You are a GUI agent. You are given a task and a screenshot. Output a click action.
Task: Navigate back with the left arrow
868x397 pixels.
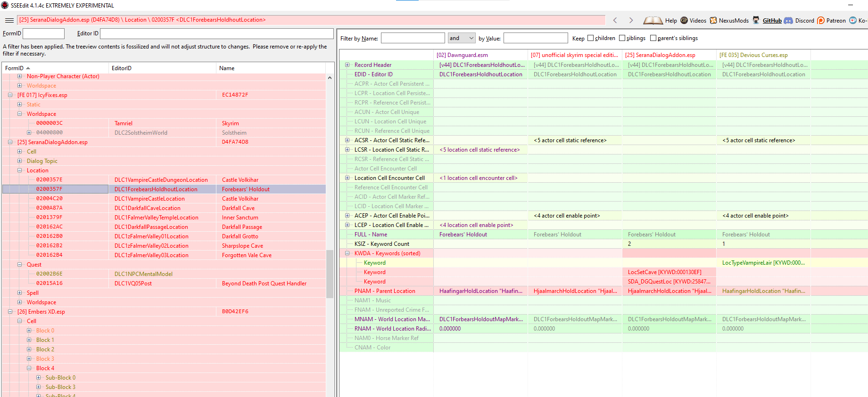click(x=615, y=20)
